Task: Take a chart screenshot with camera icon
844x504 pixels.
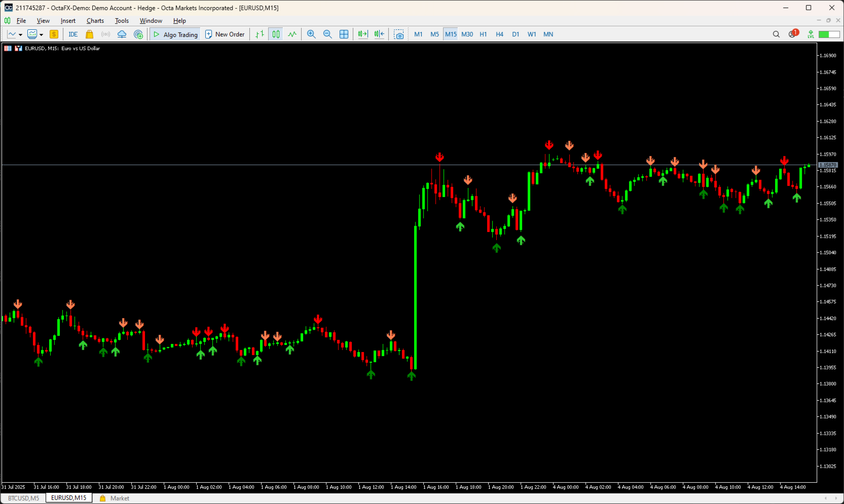Action: click(399, 34)
